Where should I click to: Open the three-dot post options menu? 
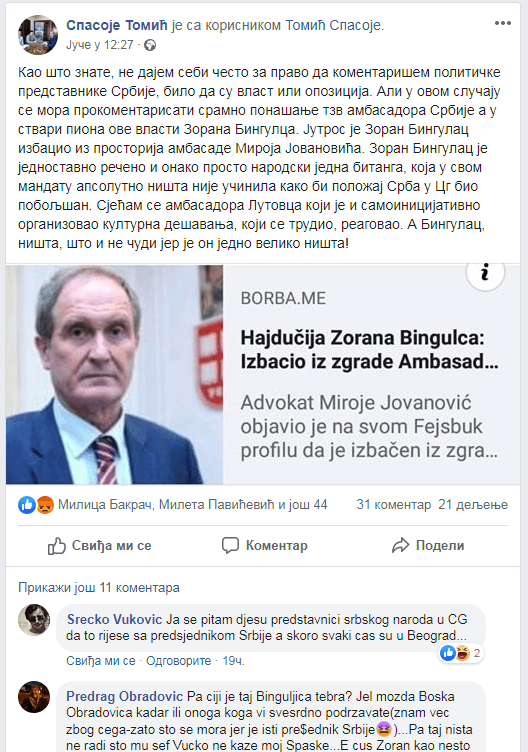coord(502,23)
